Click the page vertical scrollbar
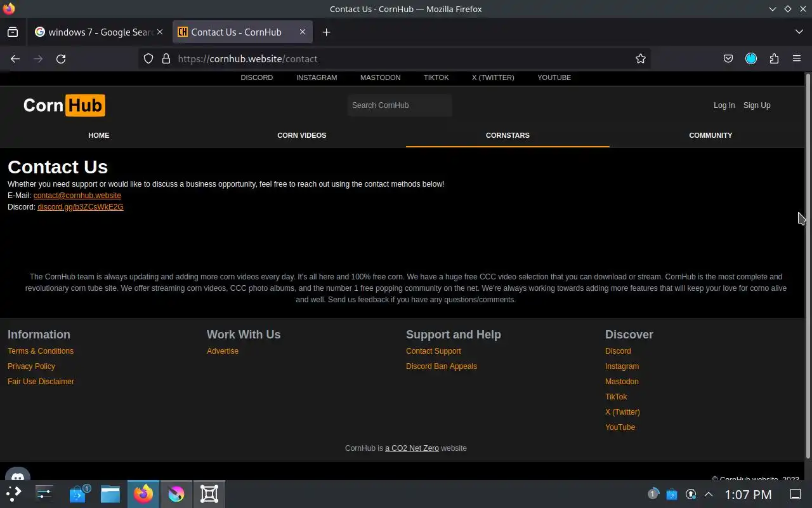812x508 pixels. 808,265
